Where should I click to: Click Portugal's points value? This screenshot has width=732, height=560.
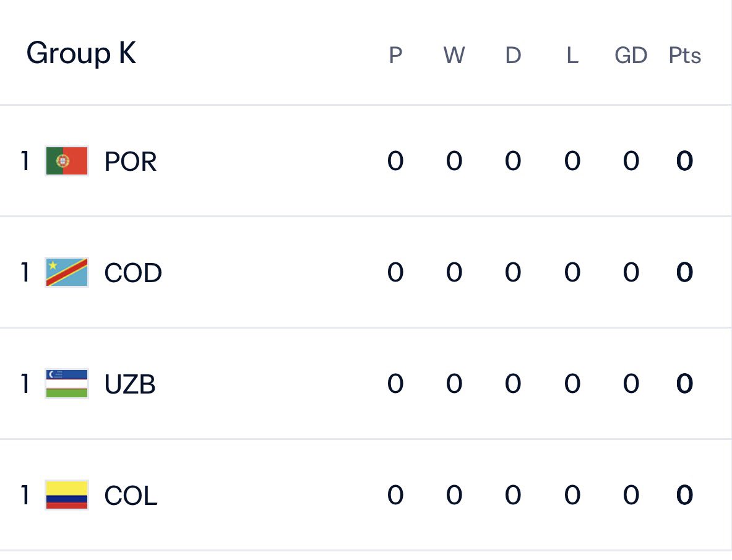coord(684,161)
